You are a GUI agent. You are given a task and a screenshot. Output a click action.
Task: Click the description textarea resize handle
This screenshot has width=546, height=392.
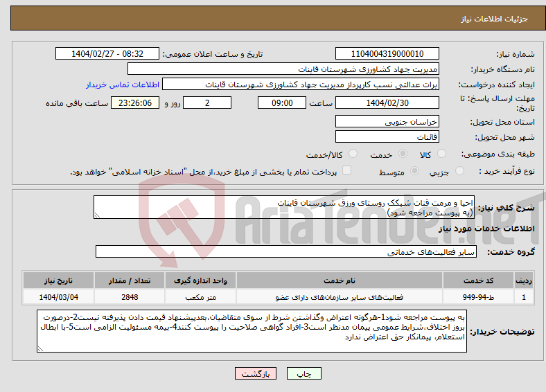pos(97,215)
